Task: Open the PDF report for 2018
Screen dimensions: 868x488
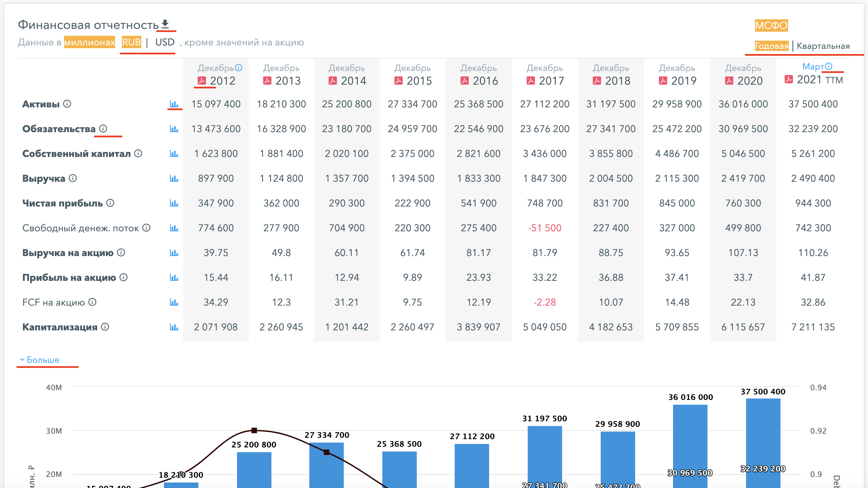Action: tap(597, 81)
